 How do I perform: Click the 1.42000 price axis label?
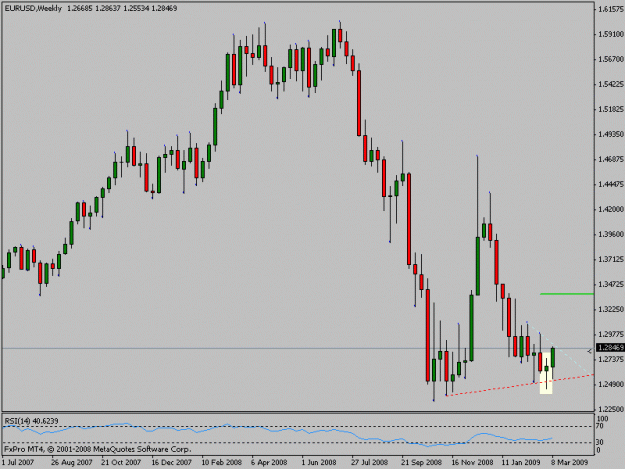(611, 209)
